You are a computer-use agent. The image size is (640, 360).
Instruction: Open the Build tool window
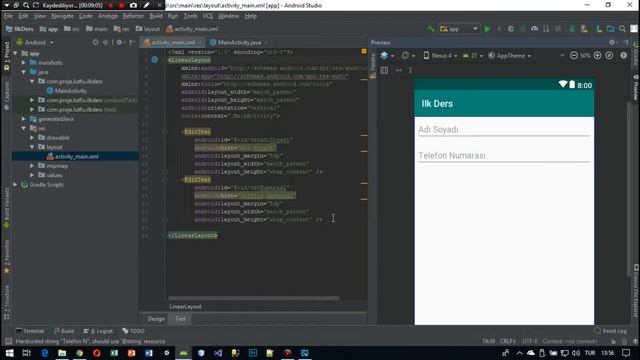click(64, 331)
